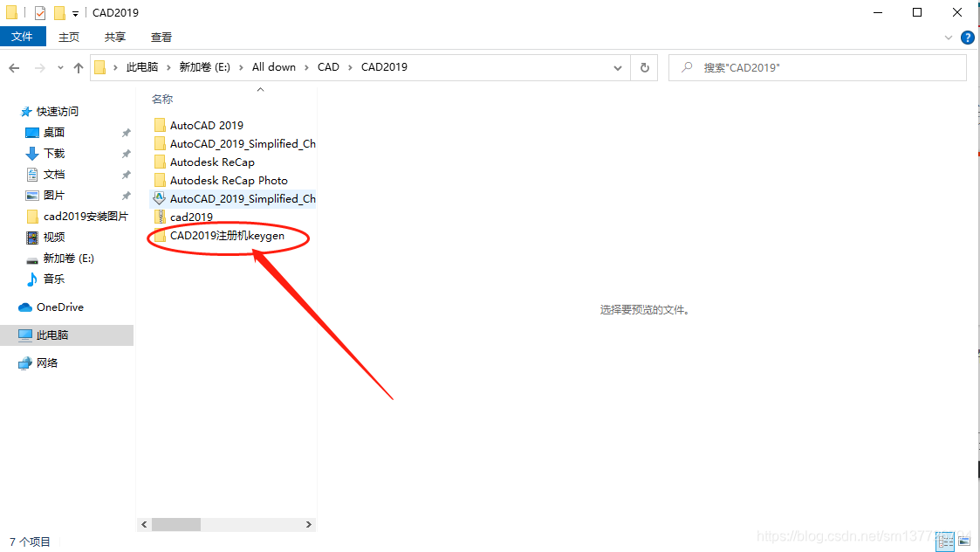Click the breadcrumb chevron after CAD

pos(350,67)
